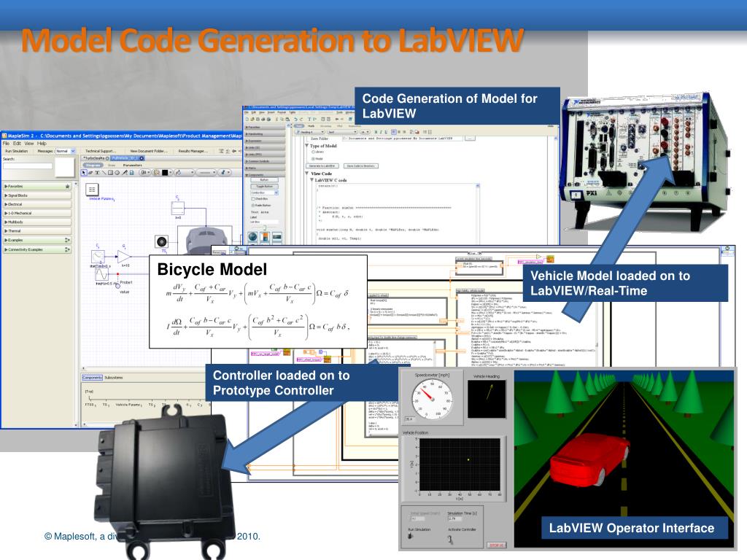The width and height of the screenshot is (747, 560).
Task: Select the Model radio button under Type of Model
Action: pos(314,158)
